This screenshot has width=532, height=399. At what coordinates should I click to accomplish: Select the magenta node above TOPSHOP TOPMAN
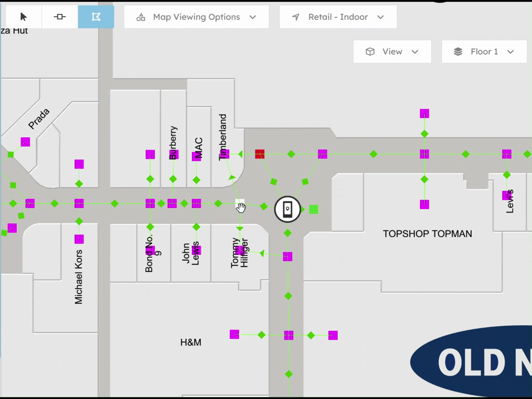(x=424, y=204)
